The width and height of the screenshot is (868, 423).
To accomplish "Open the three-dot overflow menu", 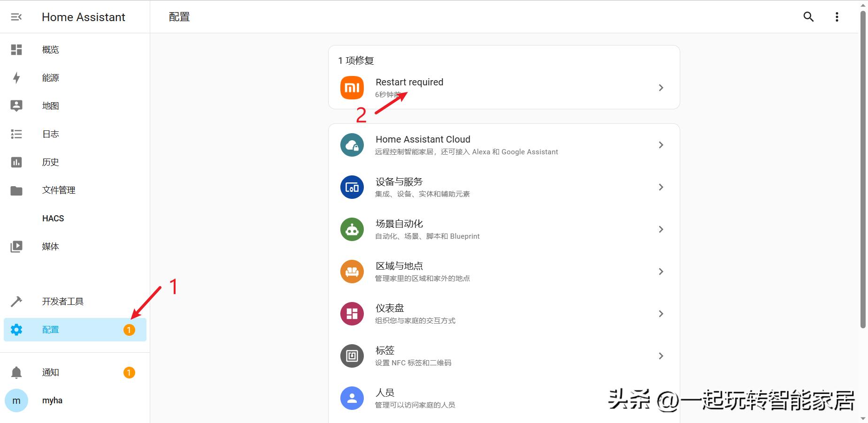I will pyautogui.click(x=837, y=16).
